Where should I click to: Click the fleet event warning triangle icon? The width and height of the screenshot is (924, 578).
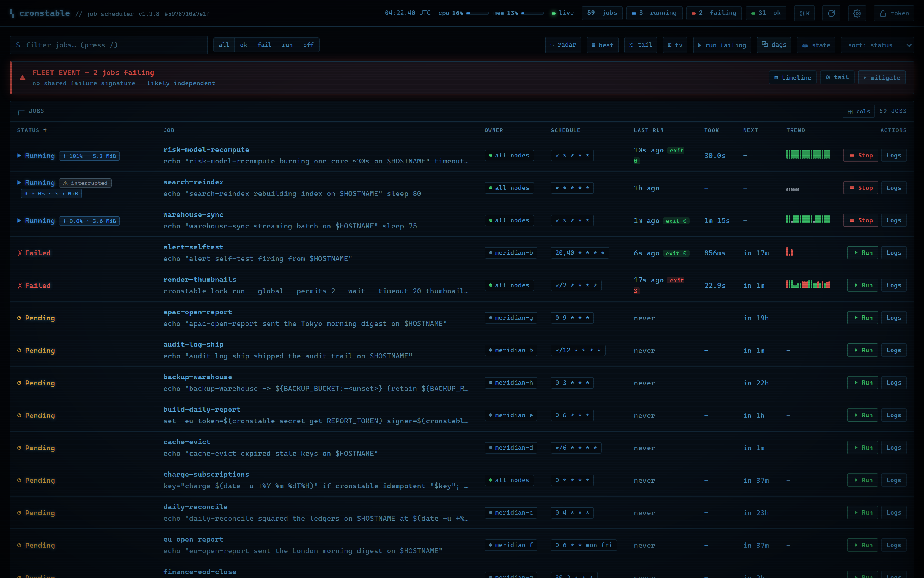(x=23, y=78)
